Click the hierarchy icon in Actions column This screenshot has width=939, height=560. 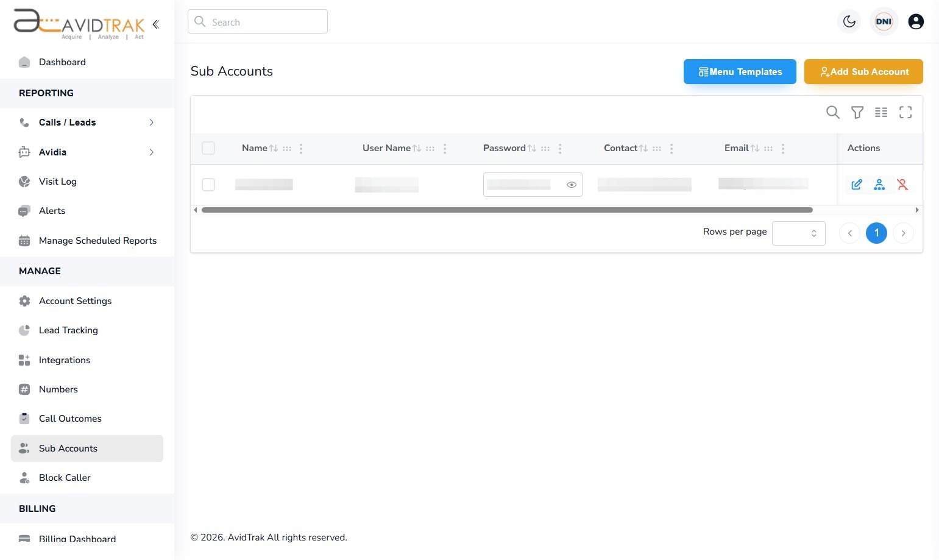coord(879,185)
